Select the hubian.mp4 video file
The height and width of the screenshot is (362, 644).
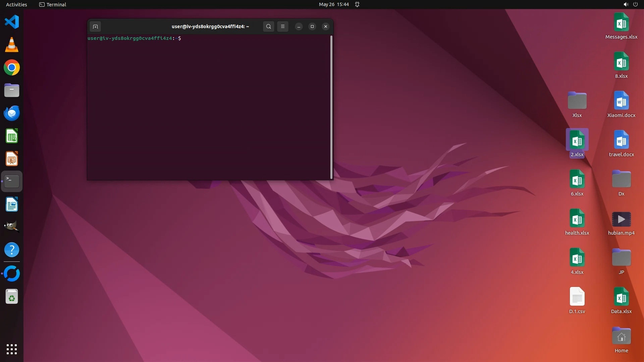tap(621, 220)
